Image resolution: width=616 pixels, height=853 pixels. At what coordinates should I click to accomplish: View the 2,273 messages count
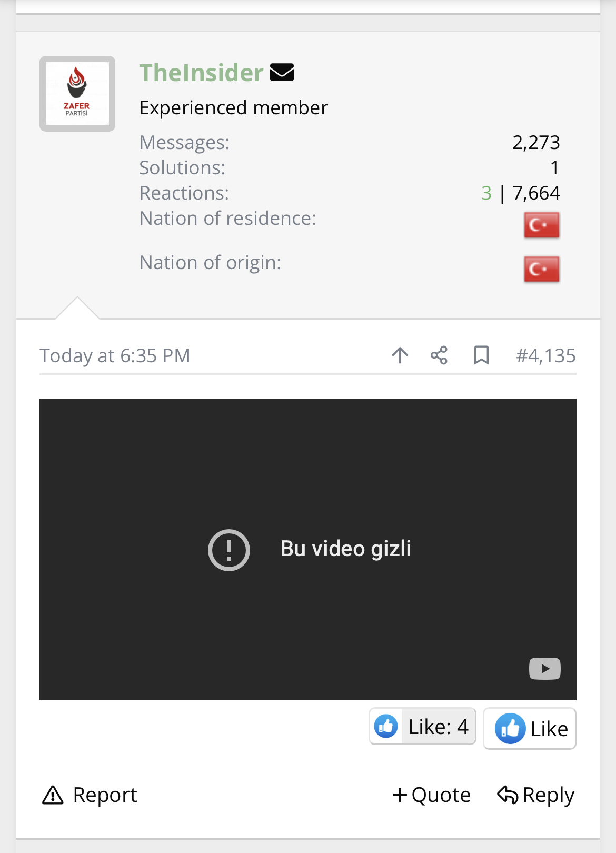pos(536,143)
